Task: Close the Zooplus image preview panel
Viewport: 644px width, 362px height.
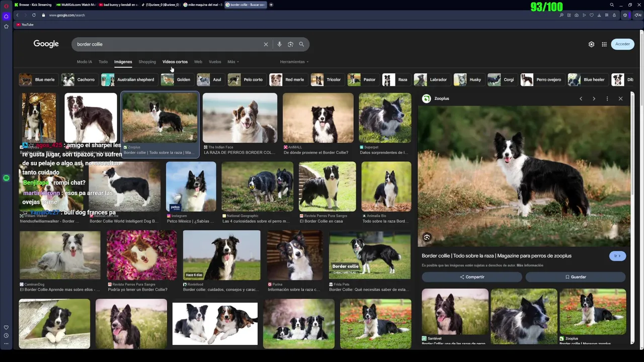Action: [620, 99]
